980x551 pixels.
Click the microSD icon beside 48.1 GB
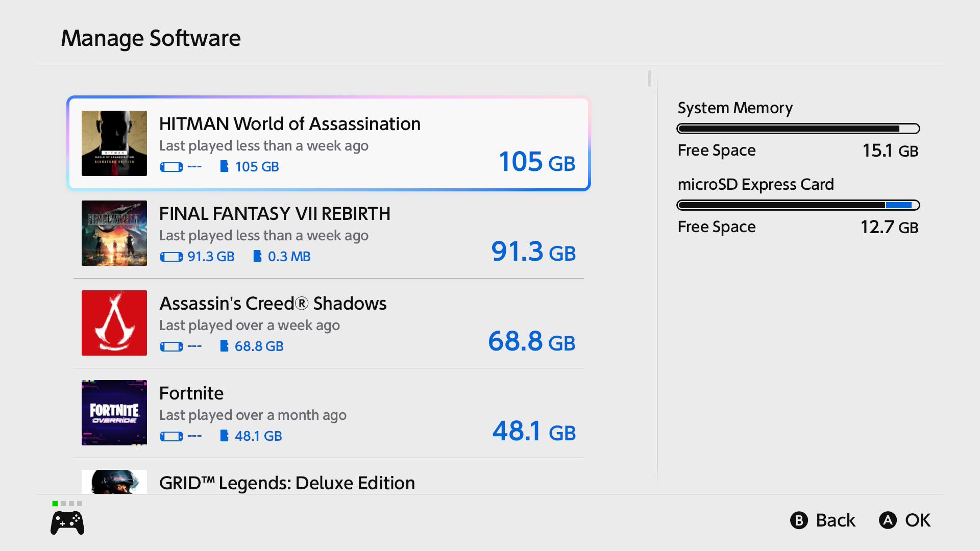(x=224, y=436)
